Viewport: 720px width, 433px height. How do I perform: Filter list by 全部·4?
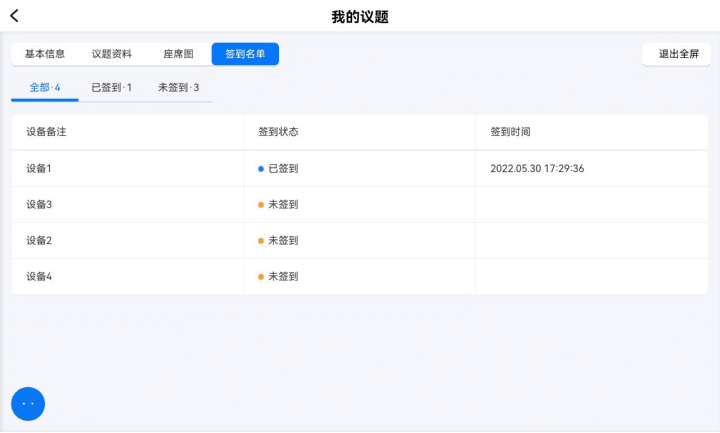[x=45, y=88]
